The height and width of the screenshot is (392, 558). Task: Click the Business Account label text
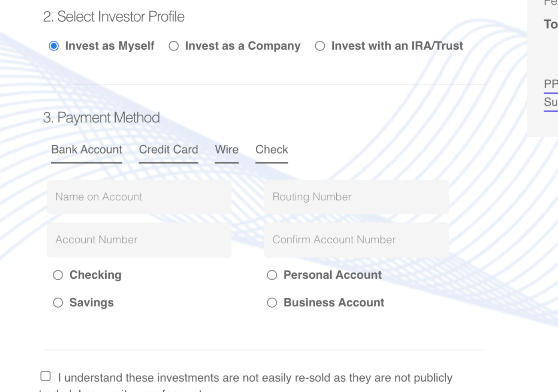(334, 303)
